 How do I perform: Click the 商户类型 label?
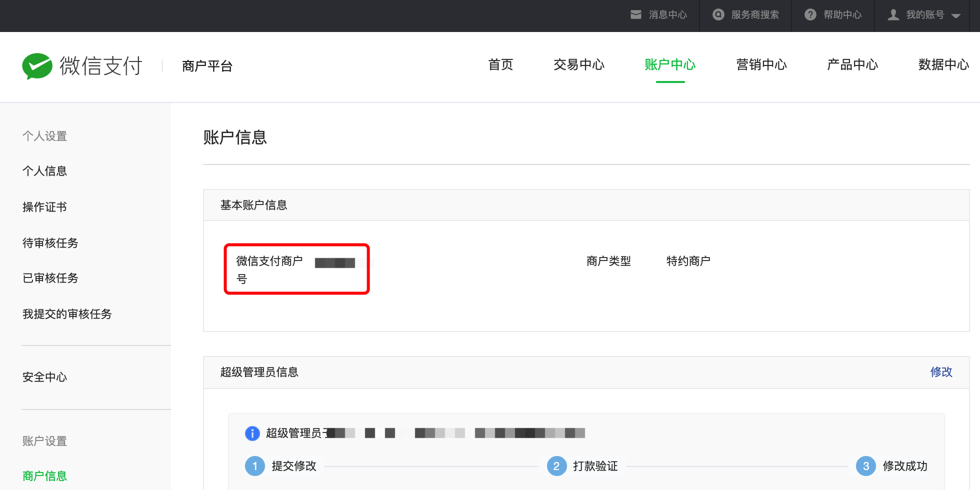[x=608, y=261]
